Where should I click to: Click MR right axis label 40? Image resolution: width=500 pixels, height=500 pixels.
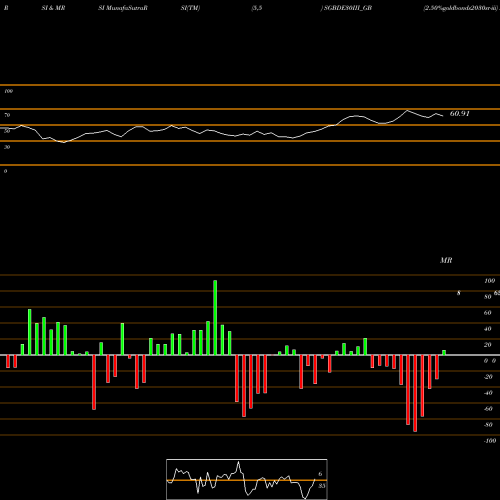tap(488, 329)
